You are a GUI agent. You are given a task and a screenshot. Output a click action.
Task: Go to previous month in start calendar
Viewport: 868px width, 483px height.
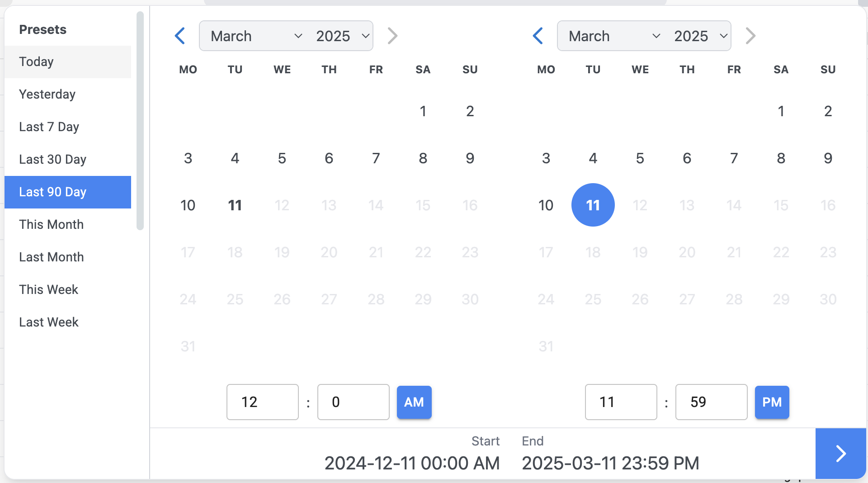point(180,36)
